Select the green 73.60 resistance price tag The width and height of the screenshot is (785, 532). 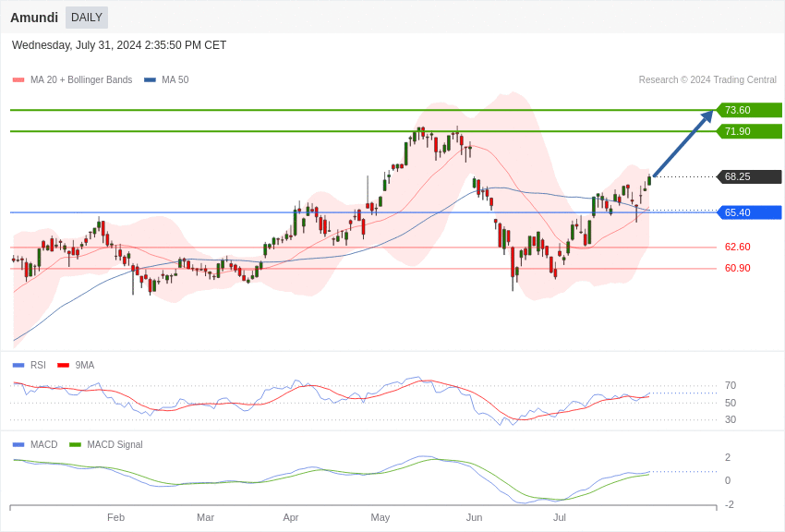749,110
